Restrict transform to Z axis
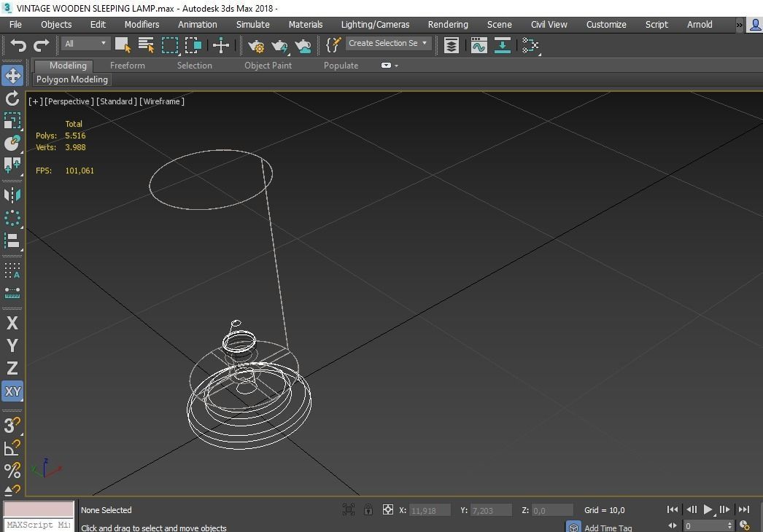This screenshot has width=763, height=532. [12, 369]
